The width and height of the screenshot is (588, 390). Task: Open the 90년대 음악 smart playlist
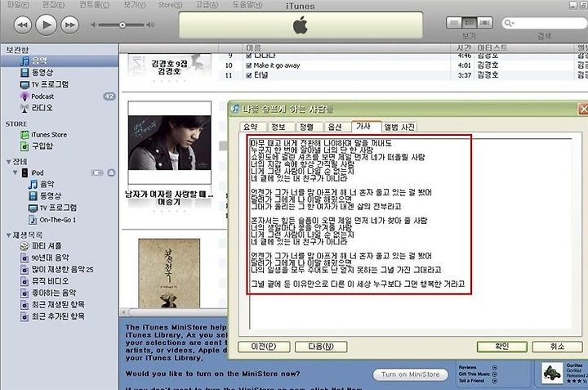[50, 258]
